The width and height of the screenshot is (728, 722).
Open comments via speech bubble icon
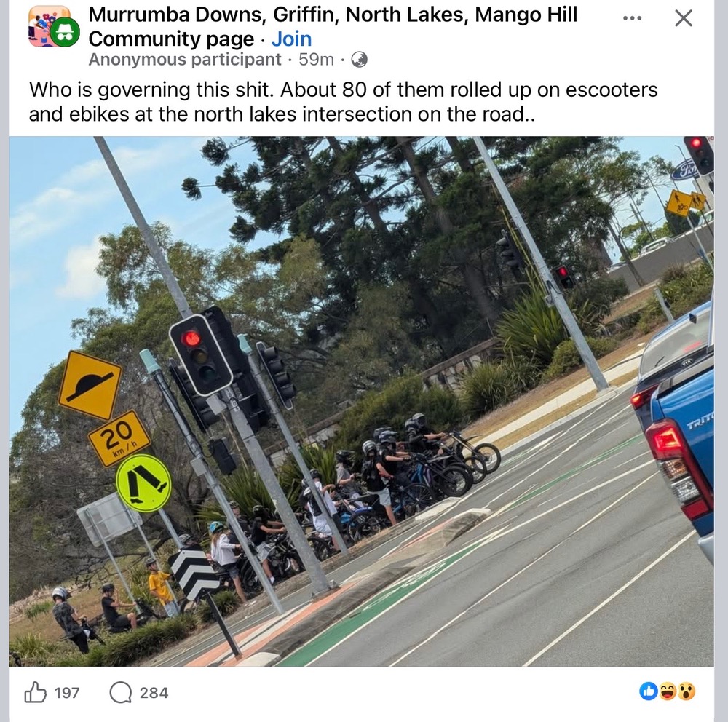coord(121,693)
